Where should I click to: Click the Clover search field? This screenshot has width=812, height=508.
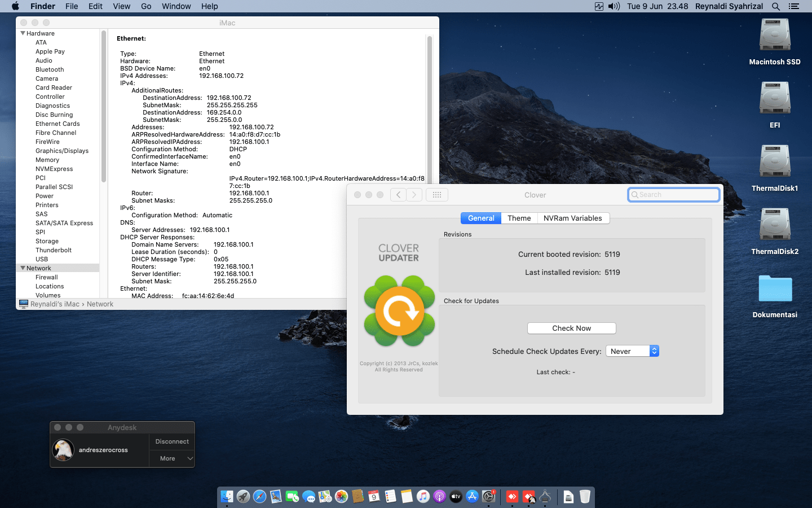[x=674, y=195]
